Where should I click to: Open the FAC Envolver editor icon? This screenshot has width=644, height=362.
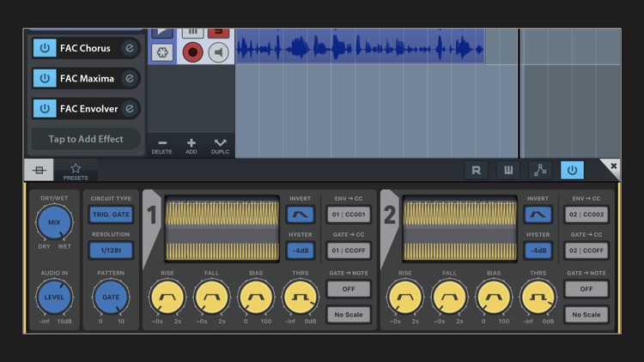(130, 108)
